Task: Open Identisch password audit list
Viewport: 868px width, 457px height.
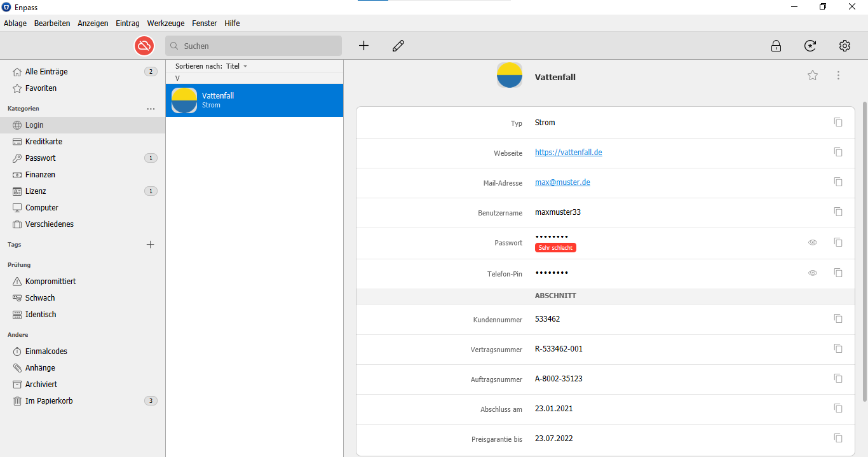Action: point(83,315)
